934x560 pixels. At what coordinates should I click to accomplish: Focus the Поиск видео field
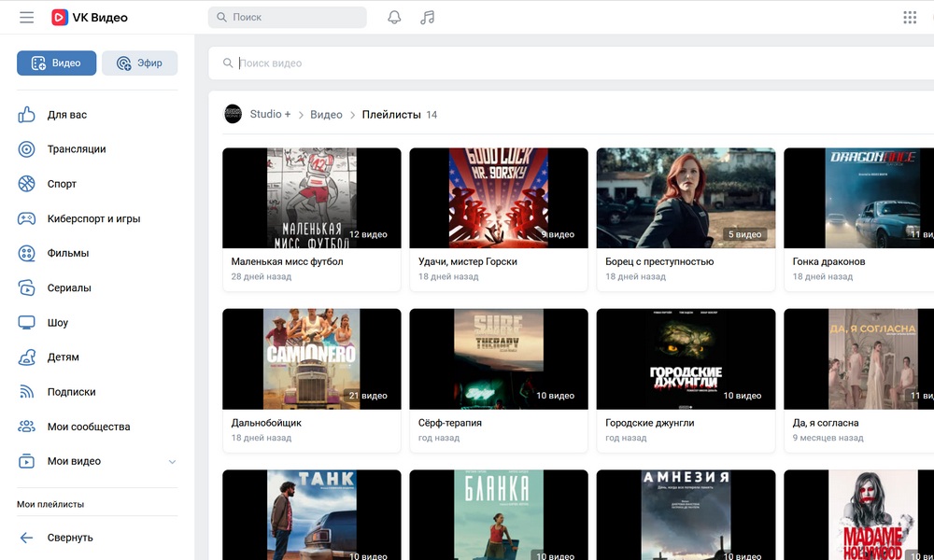(x=572, y=63)
